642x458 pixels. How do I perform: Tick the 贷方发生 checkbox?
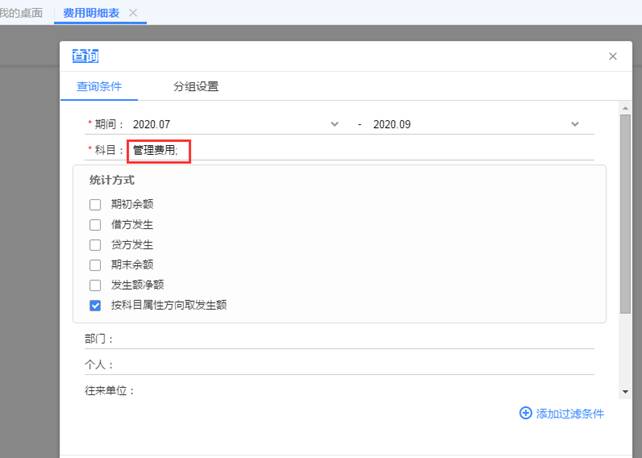pos(95,244)
